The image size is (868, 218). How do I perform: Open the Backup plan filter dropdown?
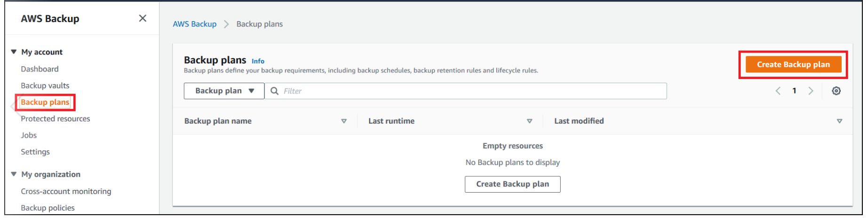tap(225, 91)
